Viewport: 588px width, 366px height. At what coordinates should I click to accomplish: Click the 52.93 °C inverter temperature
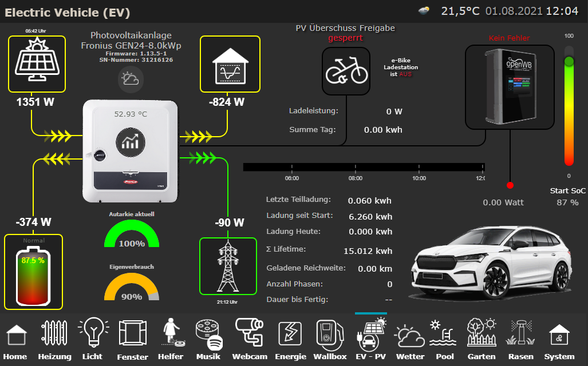tap(131, 114)
